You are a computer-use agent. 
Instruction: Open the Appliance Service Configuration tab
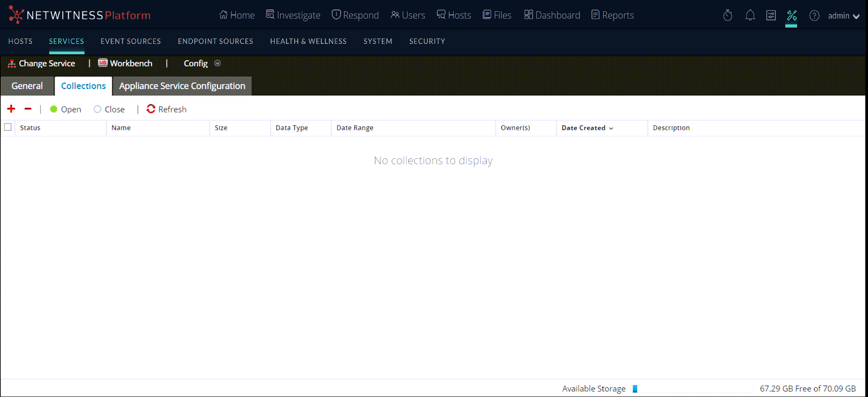182,86
